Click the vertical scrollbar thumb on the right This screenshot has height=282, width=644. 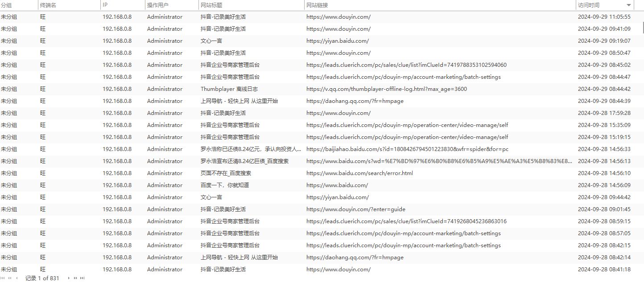tap(643, 28)
